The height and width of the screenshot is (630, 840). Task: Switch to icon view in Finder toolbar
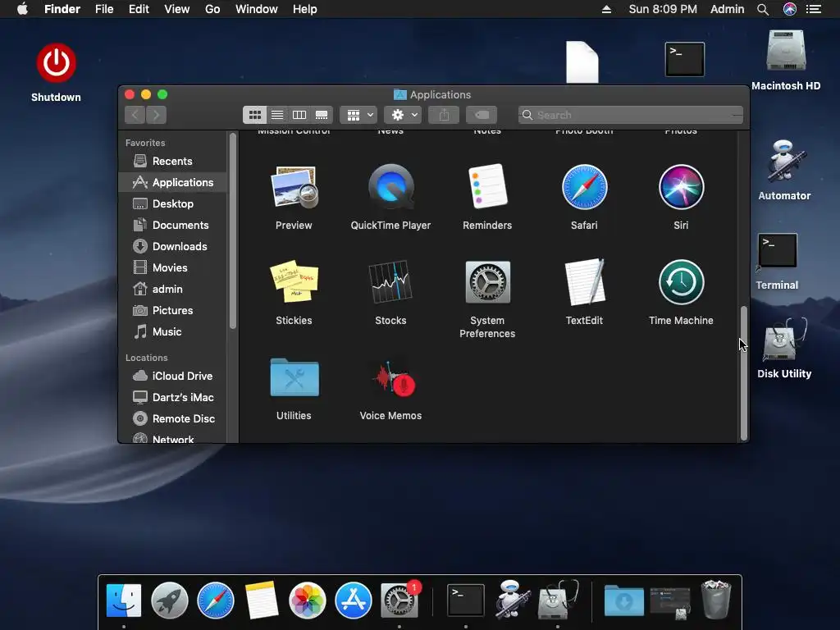pos(255,115)
